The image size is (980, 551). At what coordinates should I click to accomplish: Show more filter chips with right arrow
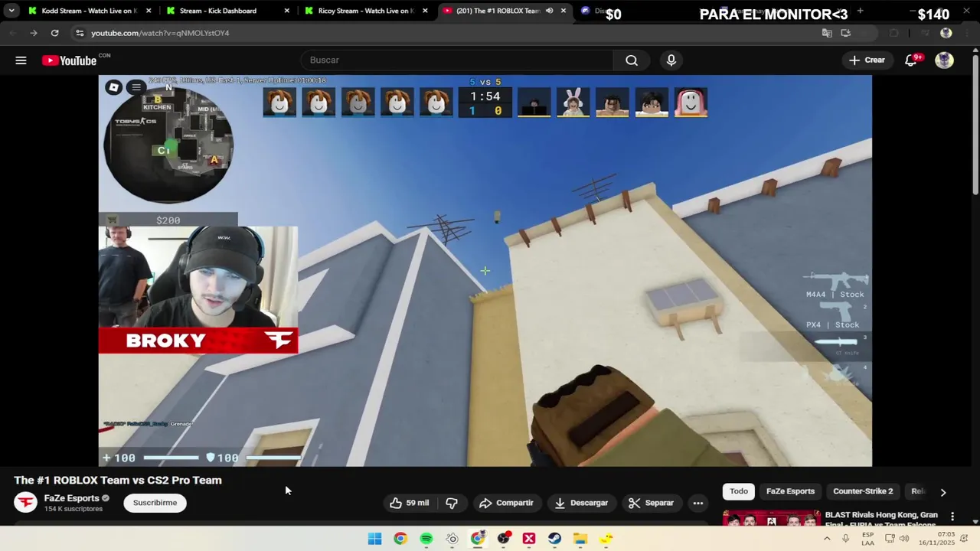(x=943, y=492)
